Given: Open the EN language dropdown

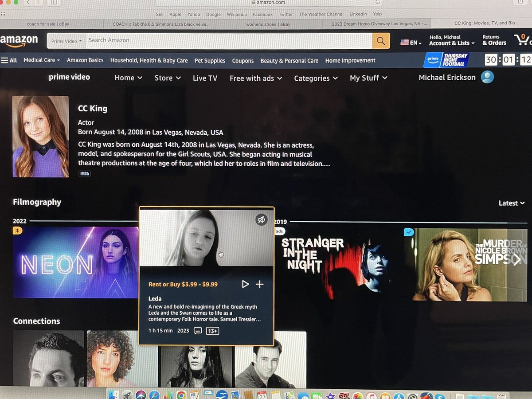Looking at the screenshot, I should (411, 43).
